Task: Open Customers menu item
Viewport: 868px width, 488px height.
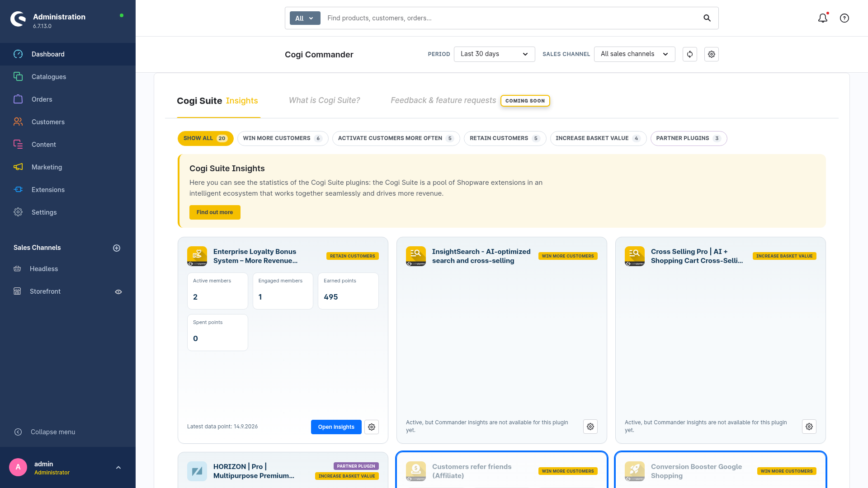Action: [68, 122]
